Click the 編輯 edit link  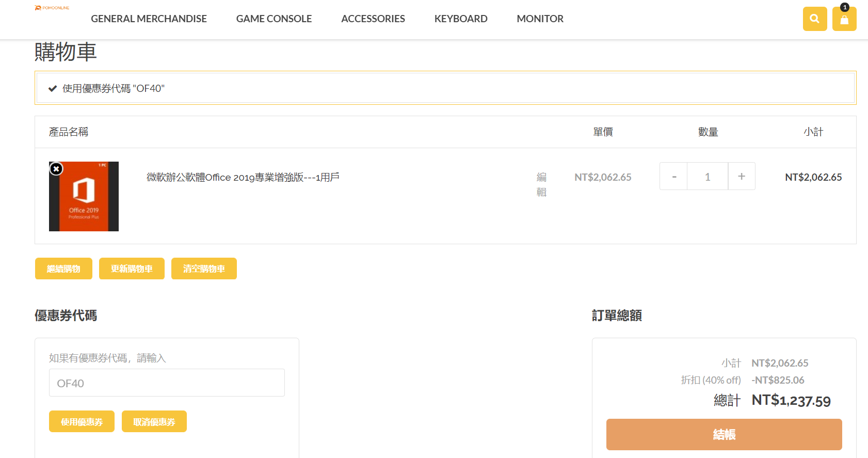click(x=541, y=184)
